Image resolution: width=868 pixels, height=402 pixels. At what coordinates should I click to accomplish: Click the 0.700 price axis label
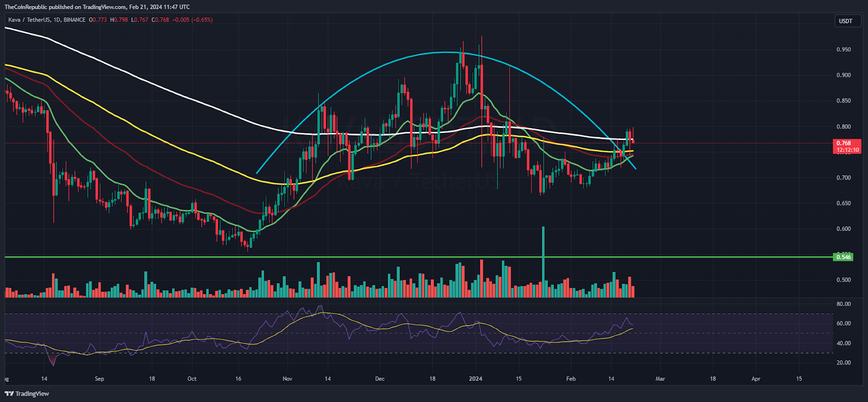coord(844,177)
